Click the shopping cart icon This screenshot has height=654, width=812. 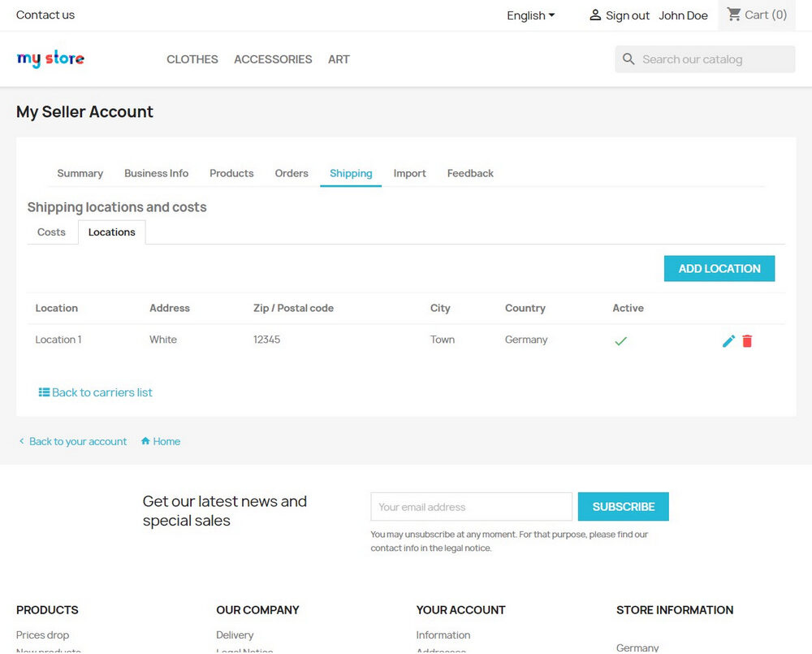[733, 15]
